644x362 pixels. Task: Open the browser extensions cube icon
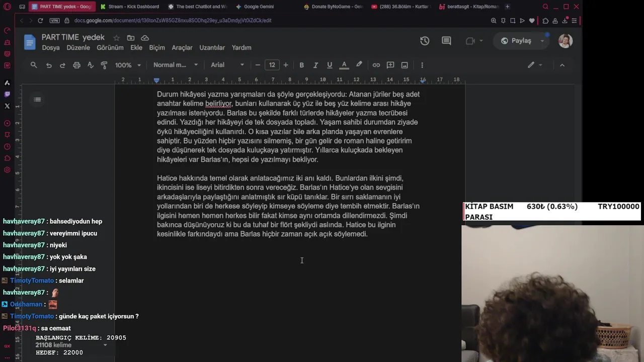[545, 21]
